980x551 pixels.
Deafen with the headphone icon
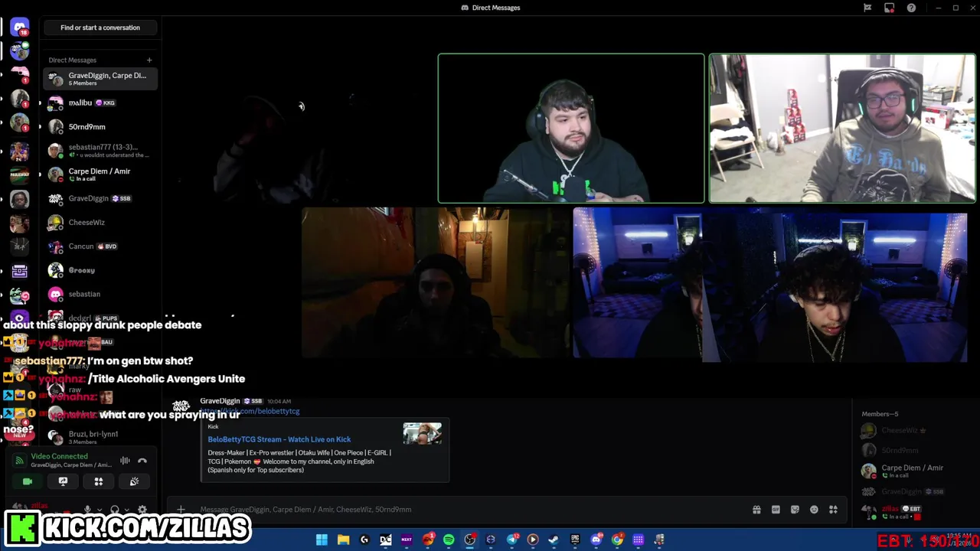tap(115, 510)
